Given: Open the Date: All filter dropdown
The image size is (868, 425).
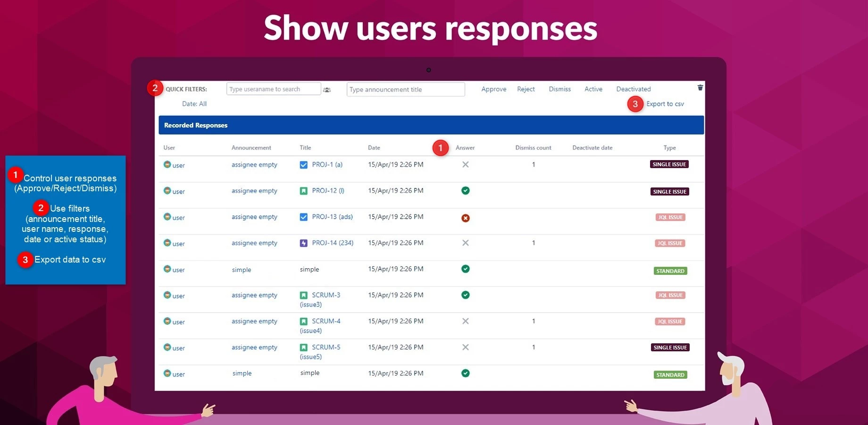Looking at the screenshot, I should (194, 104).
